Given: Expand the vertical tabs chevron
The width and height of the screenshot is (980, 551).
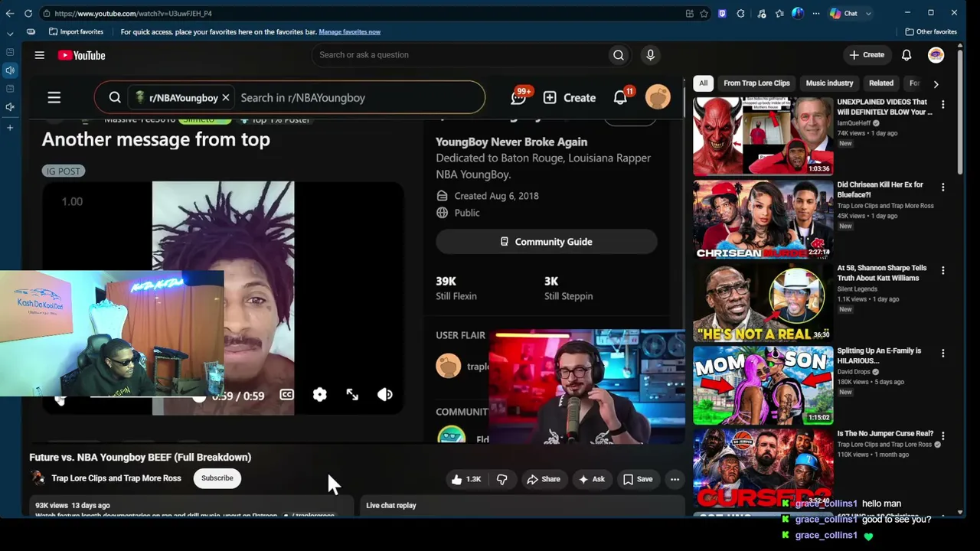Looking at the screenshot, I should pos(10,33).
